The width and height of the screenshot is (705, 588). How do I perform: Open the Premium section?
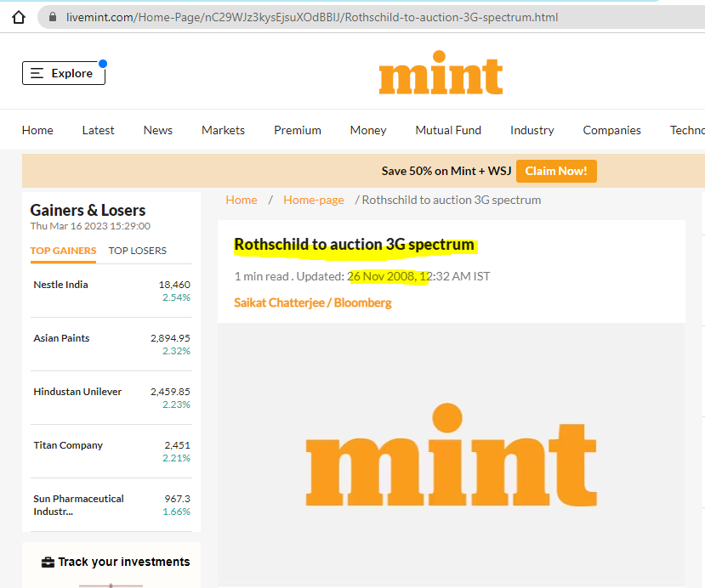click(x=298, y=130)
